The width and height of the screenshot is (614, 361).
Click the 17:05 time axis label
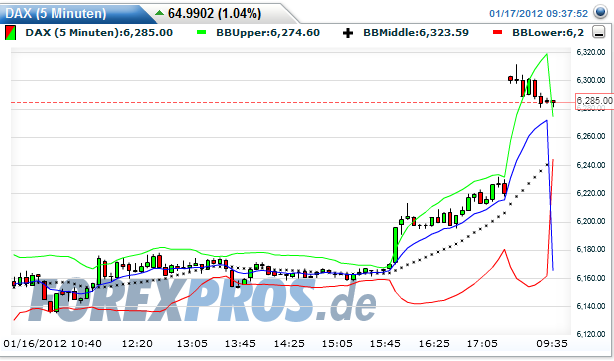pyautogui.click(x=482, y=344)
